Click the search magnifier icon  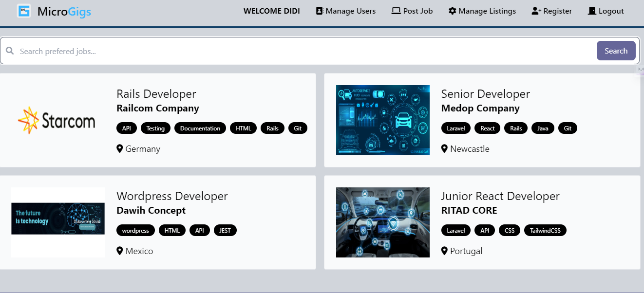click(10, 51)
